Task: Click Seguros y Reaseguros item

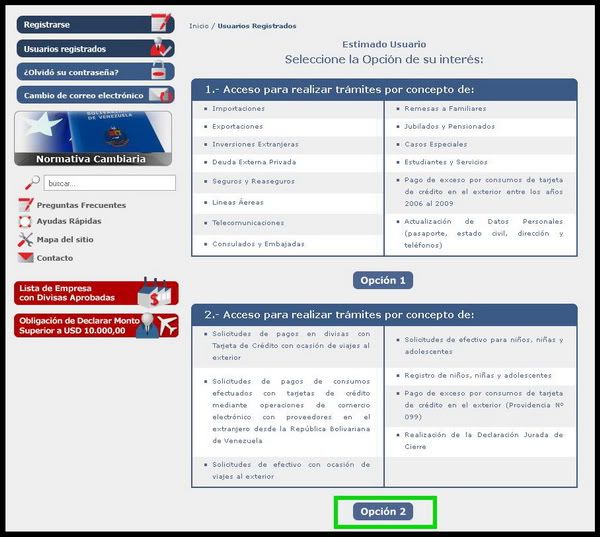Action: point(253,181)
